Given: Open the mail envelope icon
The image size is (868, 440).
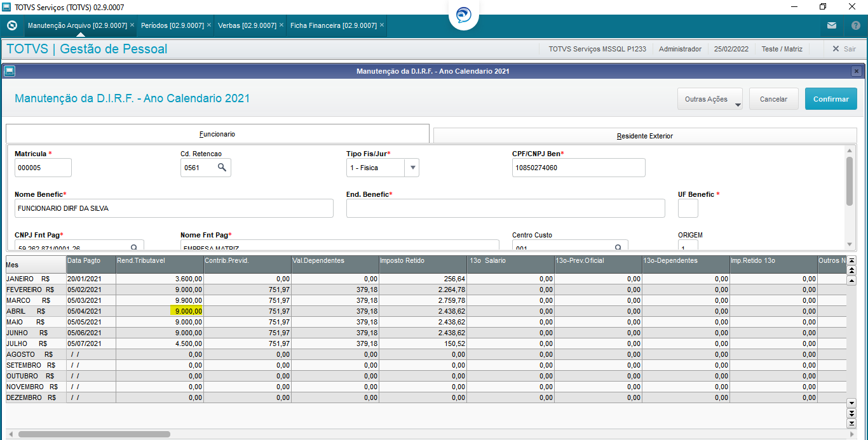Looking at the screenshot, I should 832,26.
